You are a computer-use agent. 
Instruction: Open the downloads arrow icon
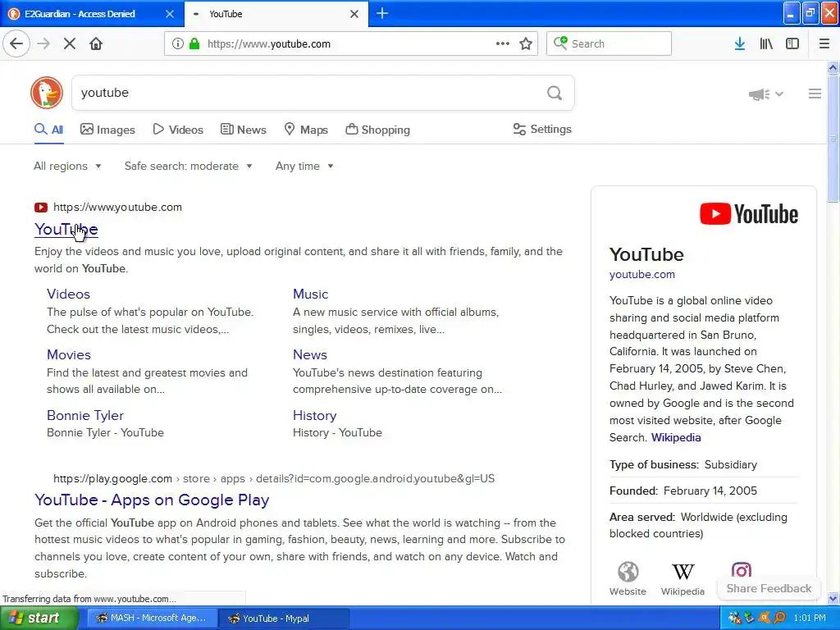click(740, 43)
